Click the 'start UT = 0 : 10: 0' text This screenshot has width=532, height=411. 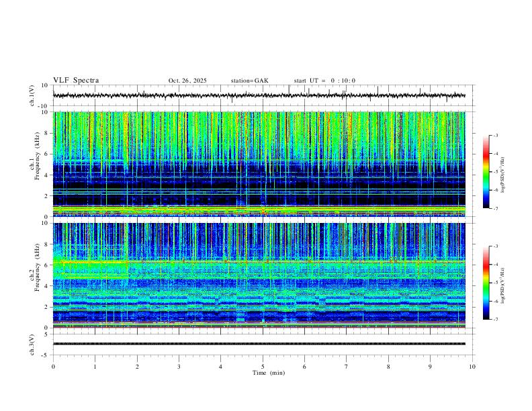pos(324,81)
